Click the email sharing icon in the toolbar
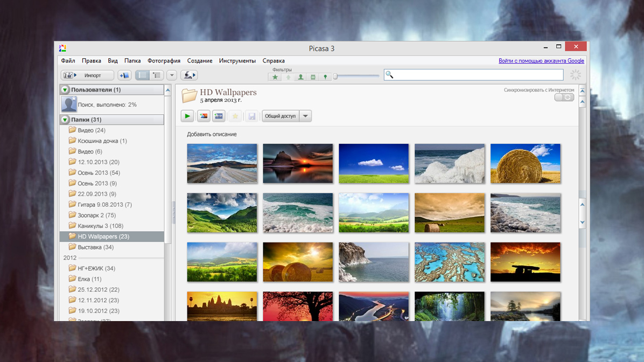The height and width of the screenshot is (362, 644). coord(188,75)
